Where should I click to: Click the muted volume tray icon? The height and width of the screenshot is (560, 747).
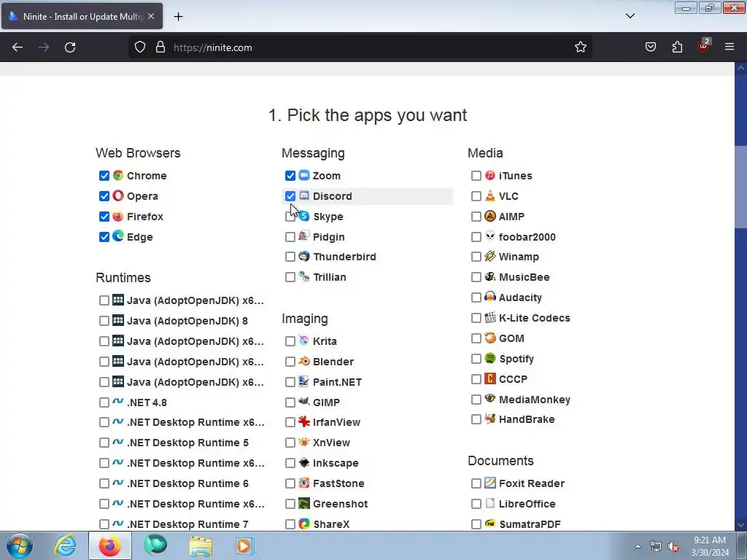[x=673, y=546]
